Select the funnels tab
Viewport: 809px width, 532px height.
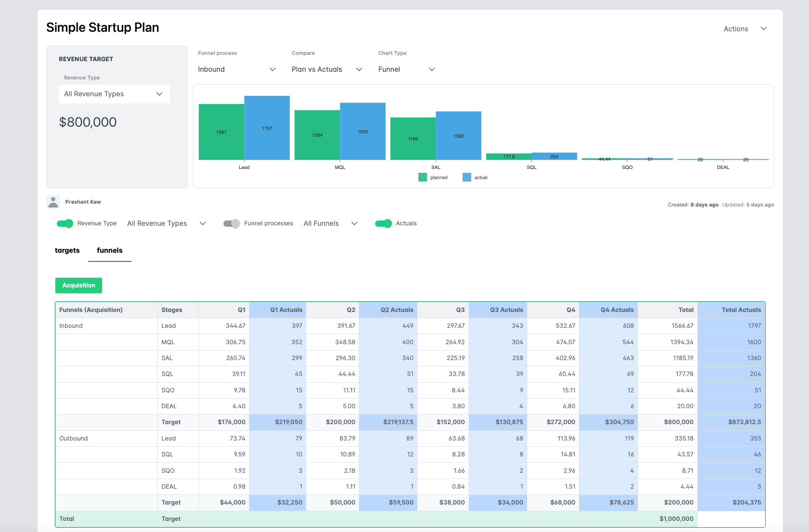[x=110, y=250]
